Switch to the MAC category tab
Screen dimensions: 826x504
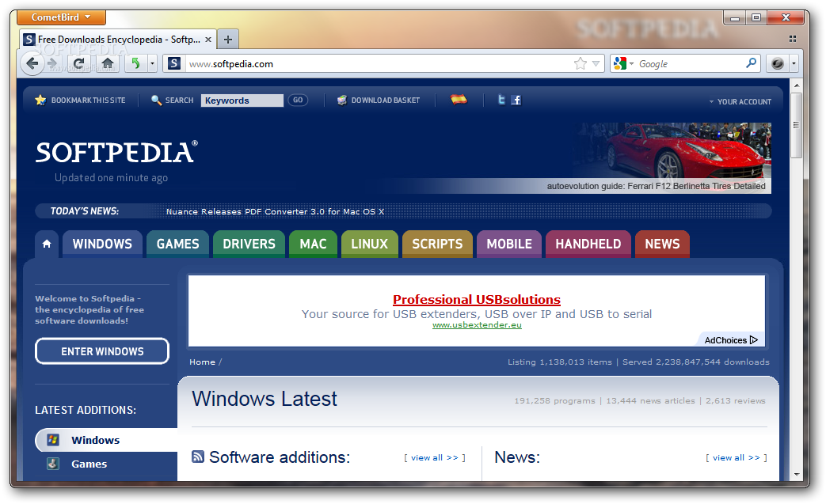(x=313, y=244)
